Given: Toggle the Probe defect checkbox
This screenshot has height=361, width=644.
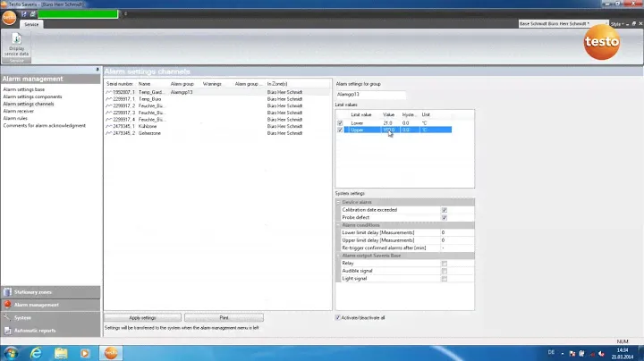Looking at the screenshot, I should coord(444,217).
